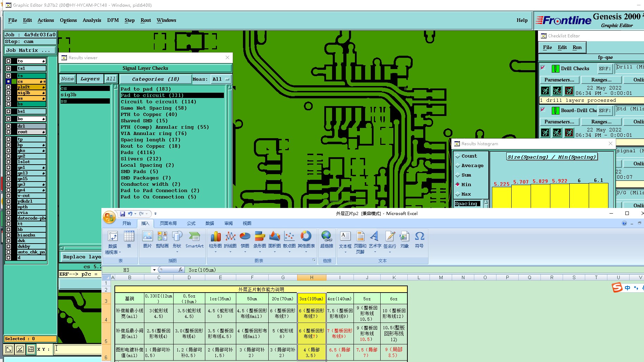Click the Job Matrix button

point(30,50)
